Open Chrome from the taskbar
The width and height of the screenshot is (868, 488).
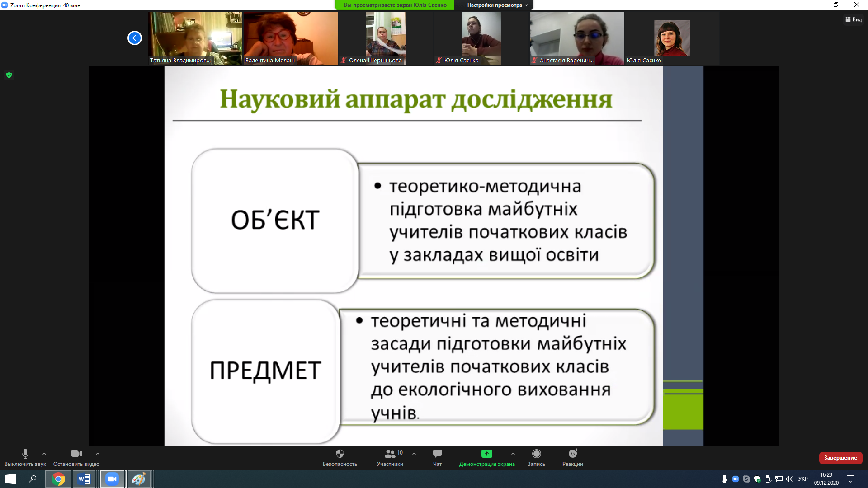tap(58, 479)
